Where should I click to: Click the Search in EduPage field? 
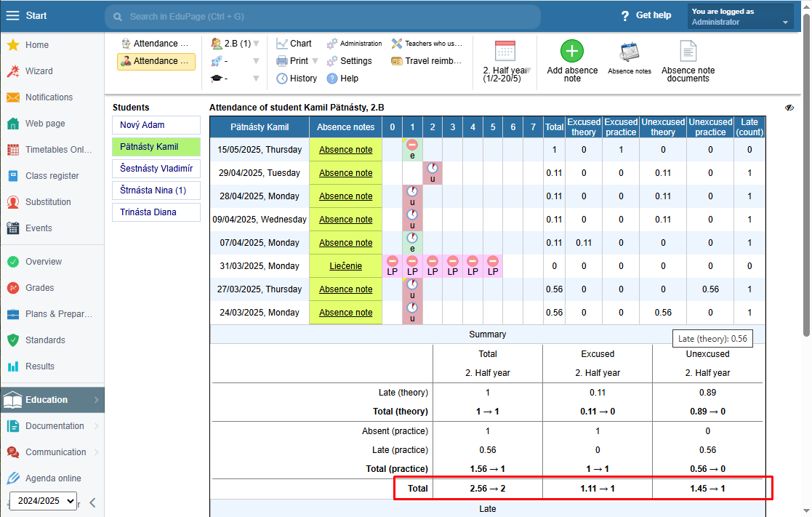click(x=322, y=16)
